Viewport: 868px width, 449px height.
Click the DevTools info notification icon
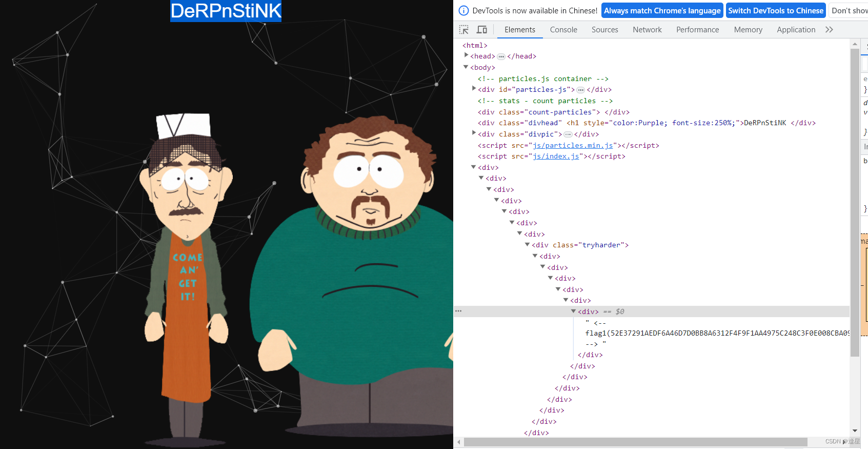coord(463,11)
